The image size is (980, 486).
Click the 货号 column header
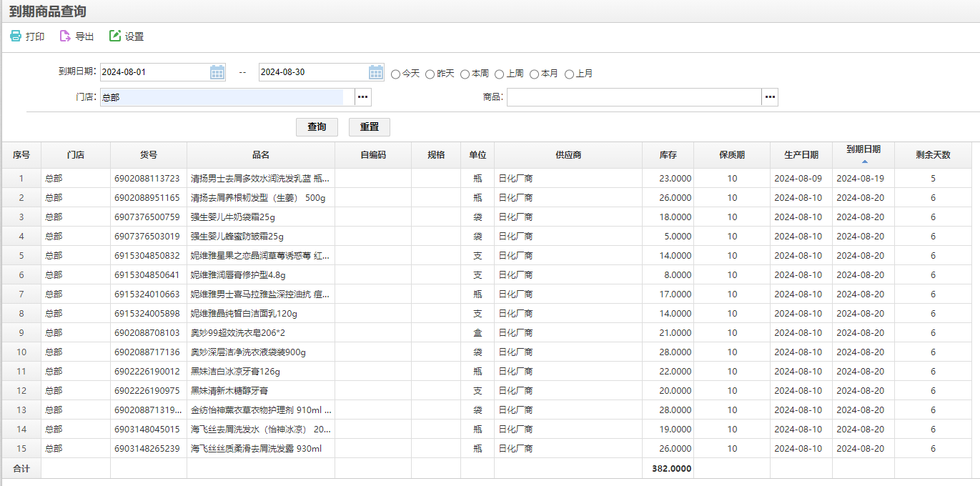149,155
